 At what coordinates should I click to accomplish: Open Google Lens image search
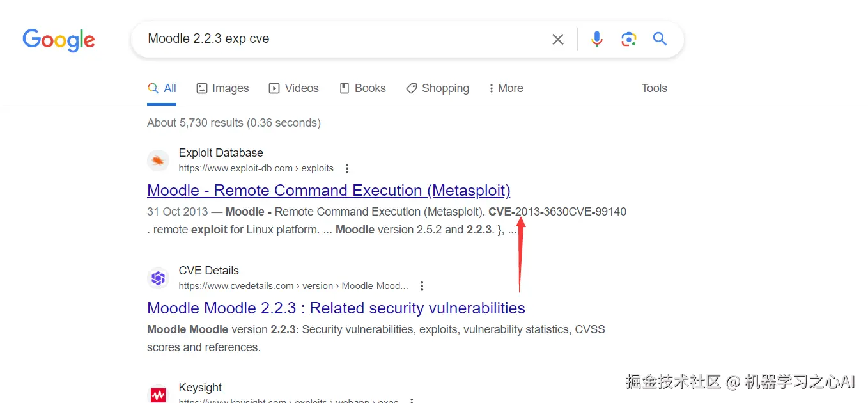click(628, 40)
